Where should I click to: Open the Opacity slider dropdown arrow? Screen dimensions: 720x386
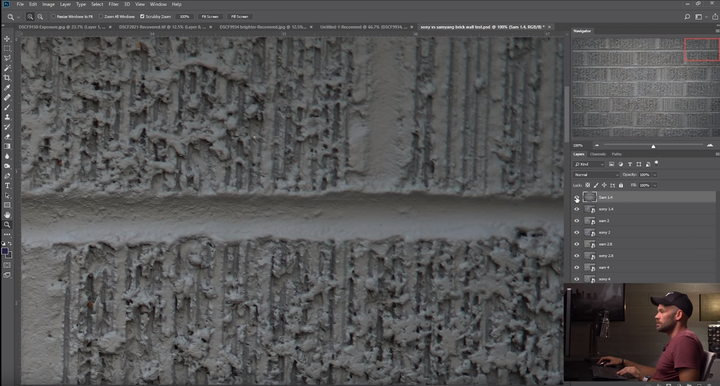click(655, 175)
